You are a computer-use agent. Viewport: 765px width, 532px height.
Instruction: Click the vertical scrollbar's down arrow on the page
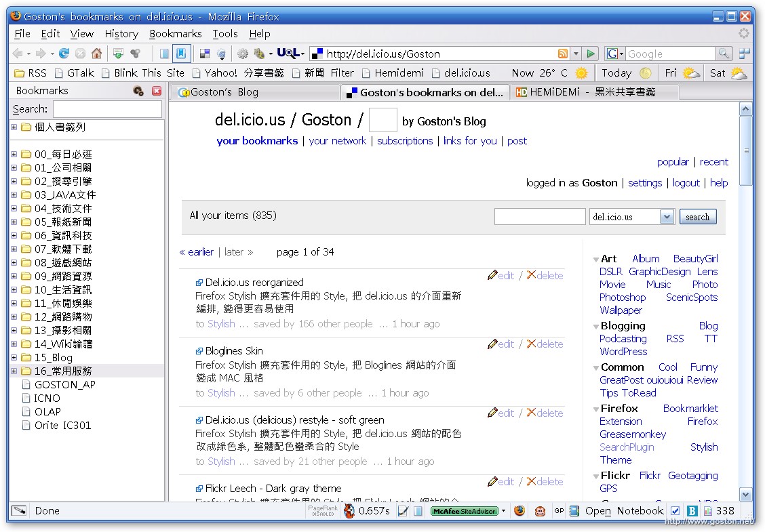coord(746,495)
